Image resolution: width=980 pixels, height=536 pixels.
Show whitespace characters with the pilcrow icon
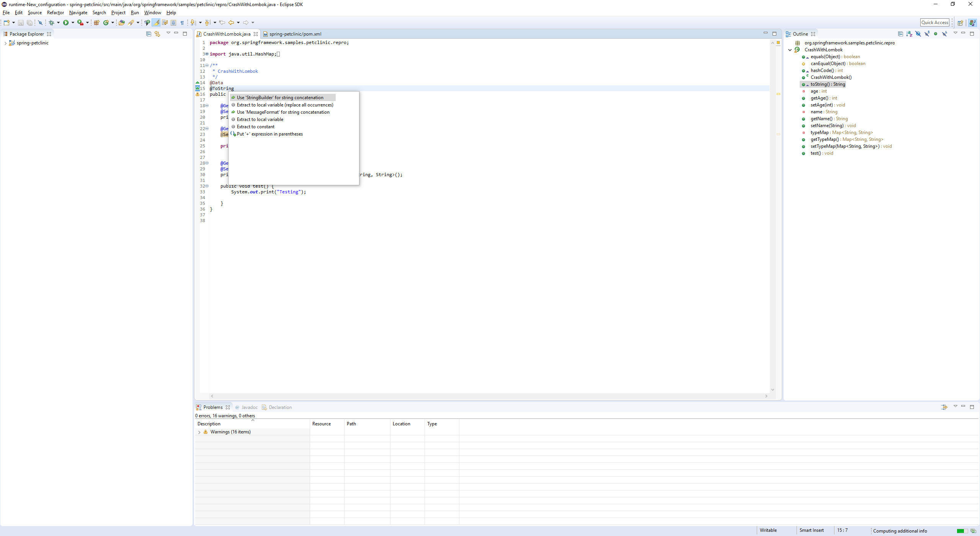(183, 23)
